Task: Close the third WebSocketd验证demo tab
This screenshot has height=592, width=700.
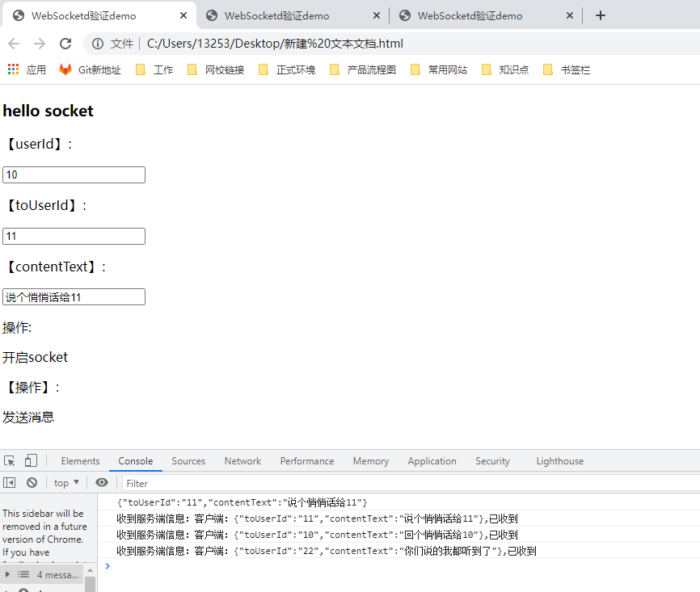Action: tap(570, 15)
